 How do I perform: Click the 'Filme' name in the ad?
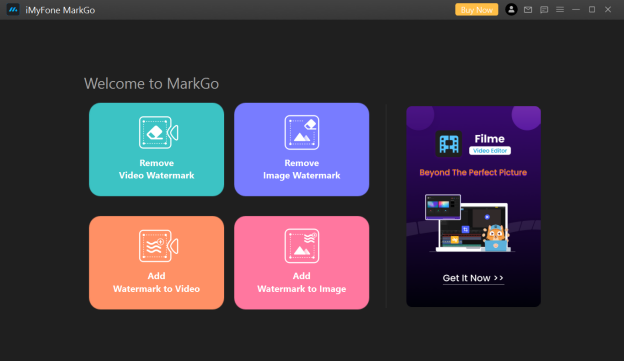pyautogui.click(x=489, y=139)
